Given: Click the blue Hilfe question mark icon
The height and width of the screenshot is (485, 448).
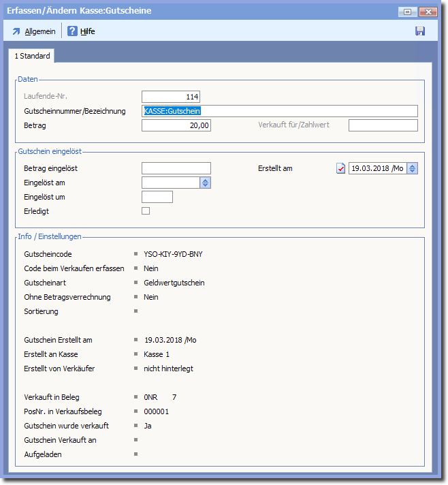Looking at the screenshot, I should coord(72,31).
